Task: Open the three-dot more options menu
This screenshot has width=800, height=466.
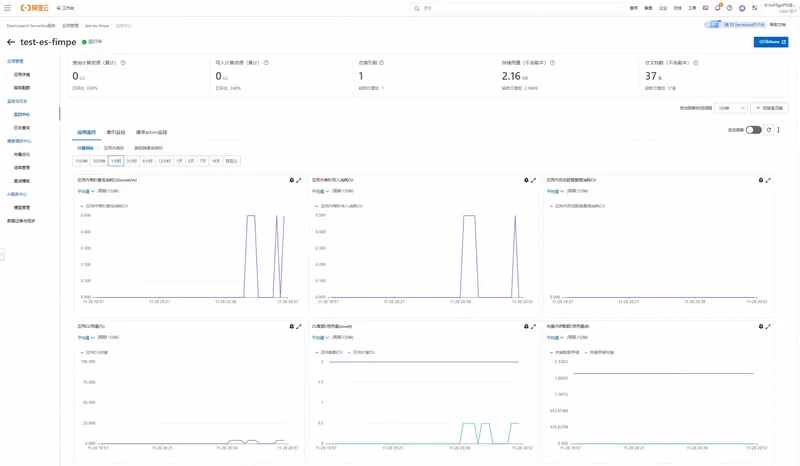Action: [778, 130]
